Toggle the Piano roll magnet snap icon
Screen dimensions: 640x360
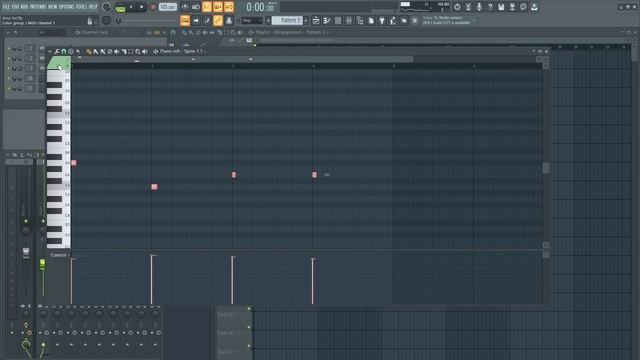click(64, 51)
